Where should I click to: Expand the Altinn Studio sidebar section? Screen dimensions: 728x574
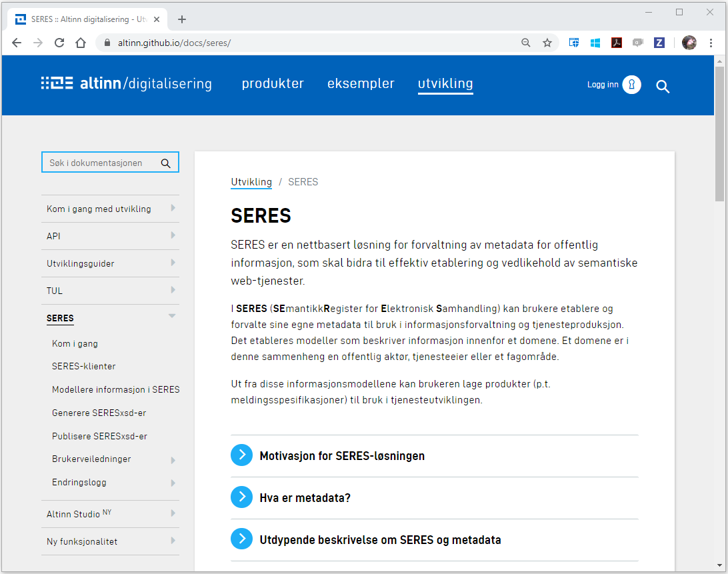(x=173, y=513)
